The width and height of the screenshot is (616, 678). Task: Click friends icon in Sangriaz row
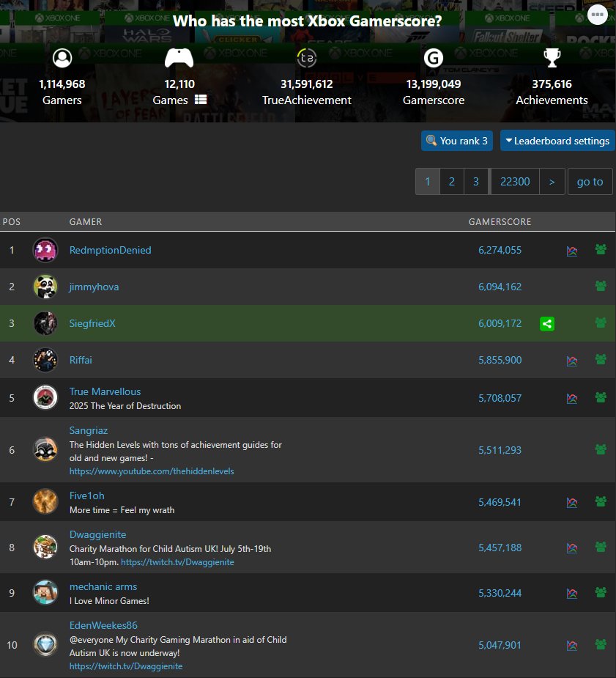coord(601,449)
